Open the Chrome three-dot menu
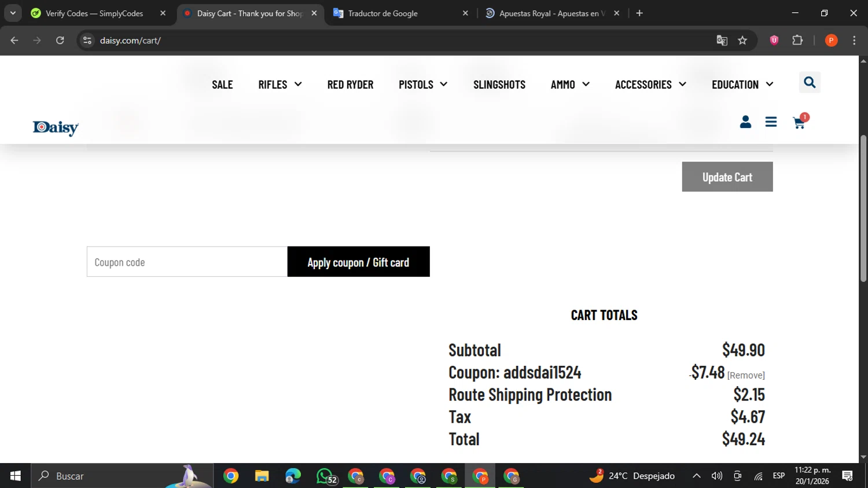The height and width of the screenshot is (488, 868). point(854,41)
